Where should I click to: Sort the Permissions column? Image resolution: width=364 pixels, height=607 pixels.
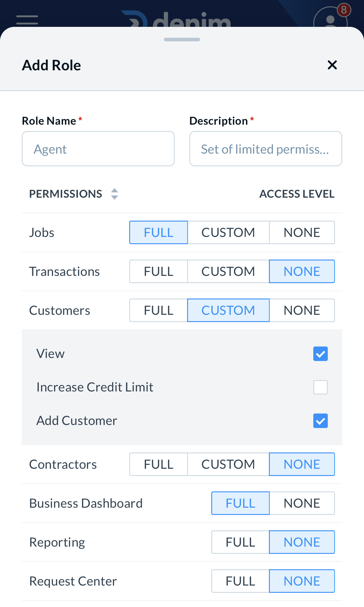point(114,194)
